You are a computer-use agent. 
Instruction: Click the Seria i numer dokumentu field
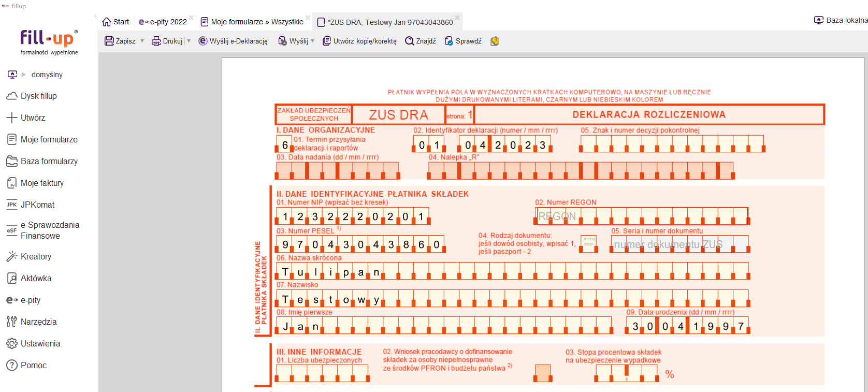click(681, 244)
